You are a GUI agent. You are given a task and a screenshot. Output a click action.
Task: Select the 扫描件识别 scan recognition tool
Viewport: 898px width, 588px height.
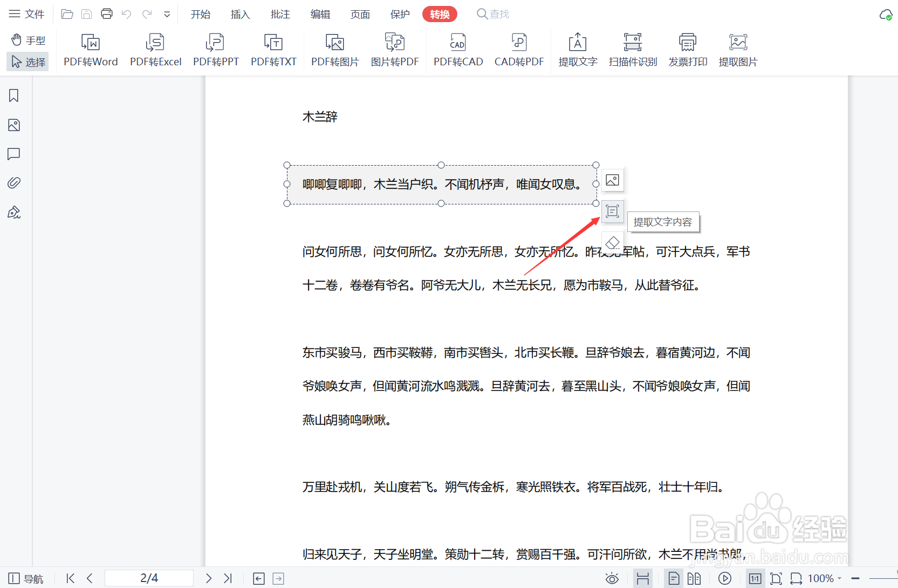tap(633, 50)
